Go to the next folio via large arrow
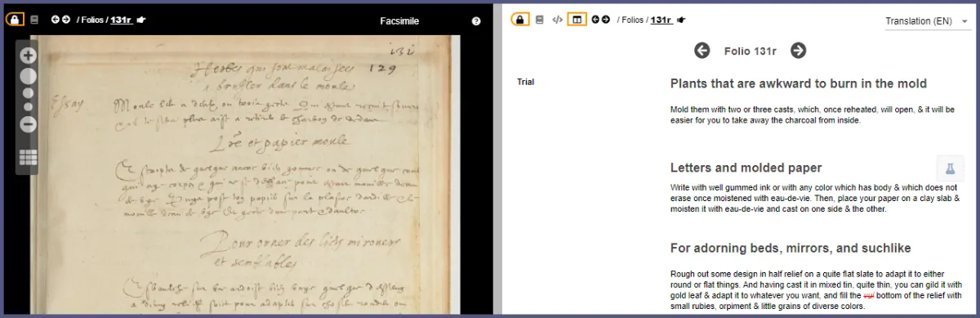Screen dimensions: 980x318 pyautogui.click(x=799, y=51)
